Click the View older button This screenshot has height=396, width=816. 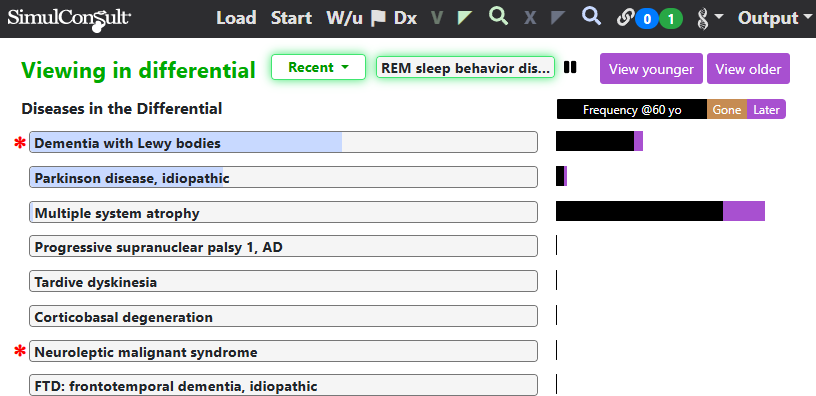(x=748, y=69)
